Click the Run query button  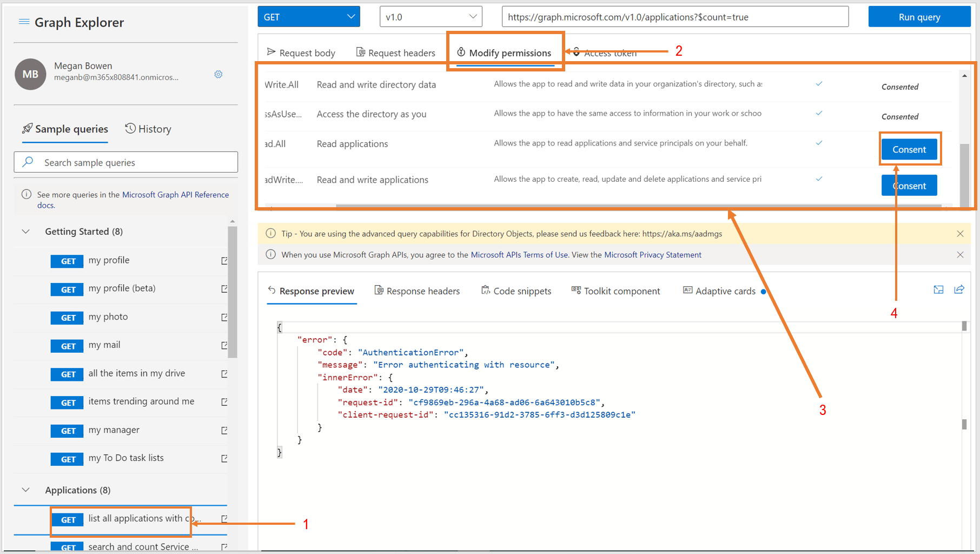point(919,17)
